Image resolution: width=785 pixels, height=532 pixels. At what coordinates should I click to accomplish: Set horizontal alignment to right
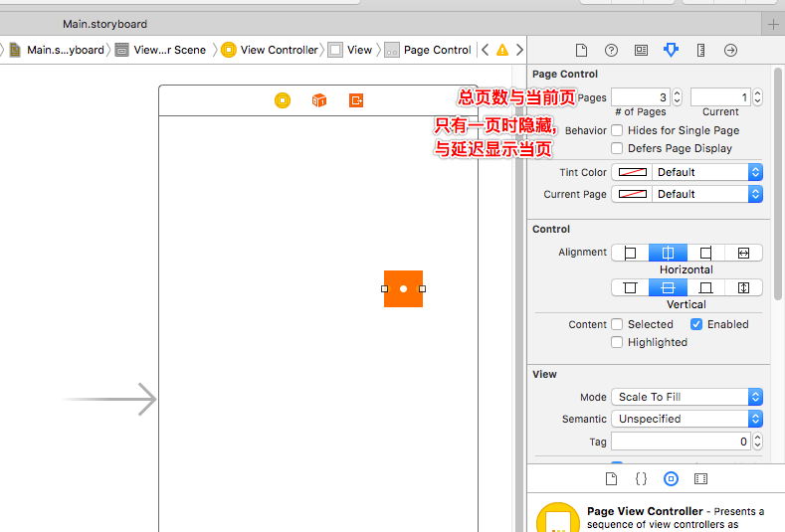pos(705,253)
